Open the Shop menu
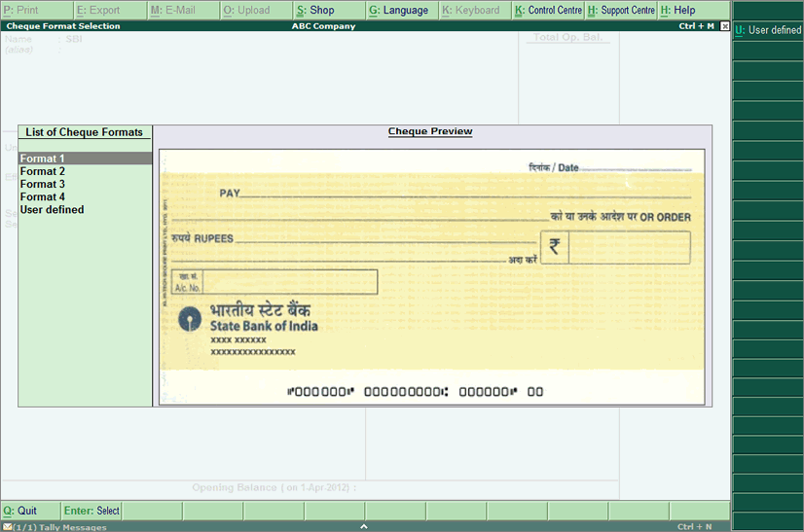 (330, 11)
